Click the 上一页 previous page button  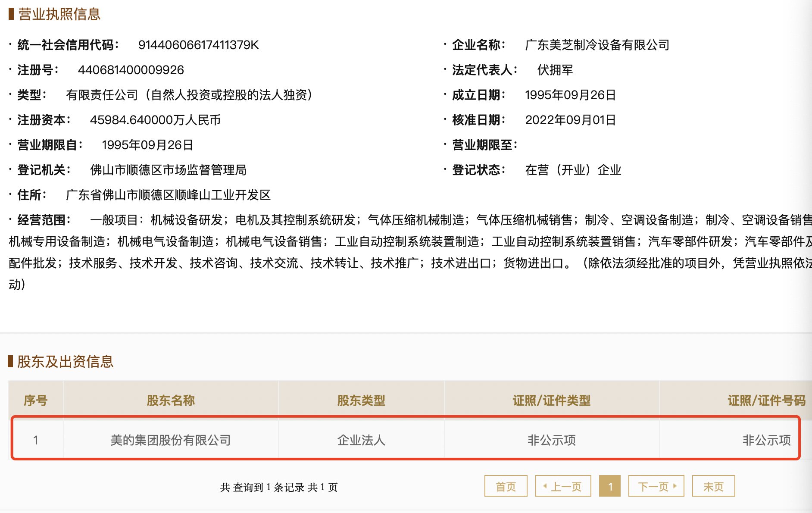(x=563, y=486)
